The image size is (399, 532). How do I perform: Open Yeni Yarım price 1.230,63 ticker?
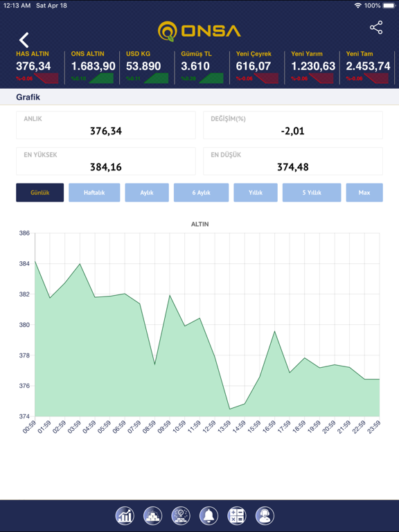pos(313,66)
